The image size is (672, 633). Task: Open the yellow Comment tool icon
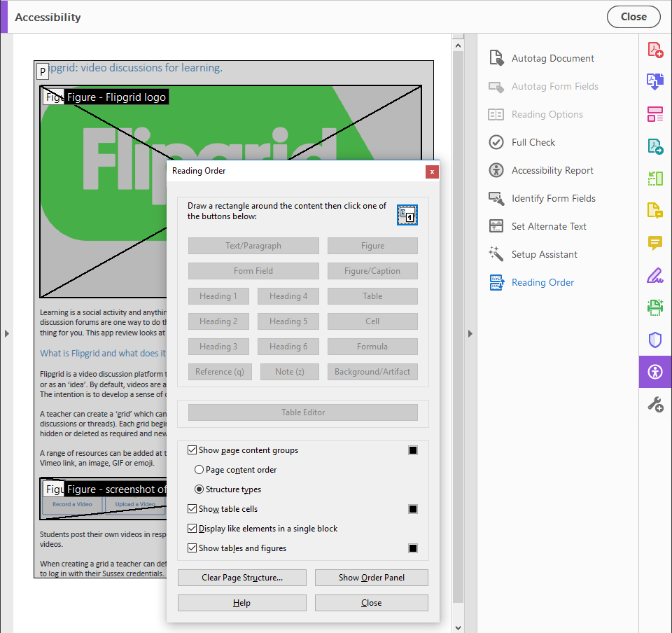pyautogui.click(x=655, y=243)
